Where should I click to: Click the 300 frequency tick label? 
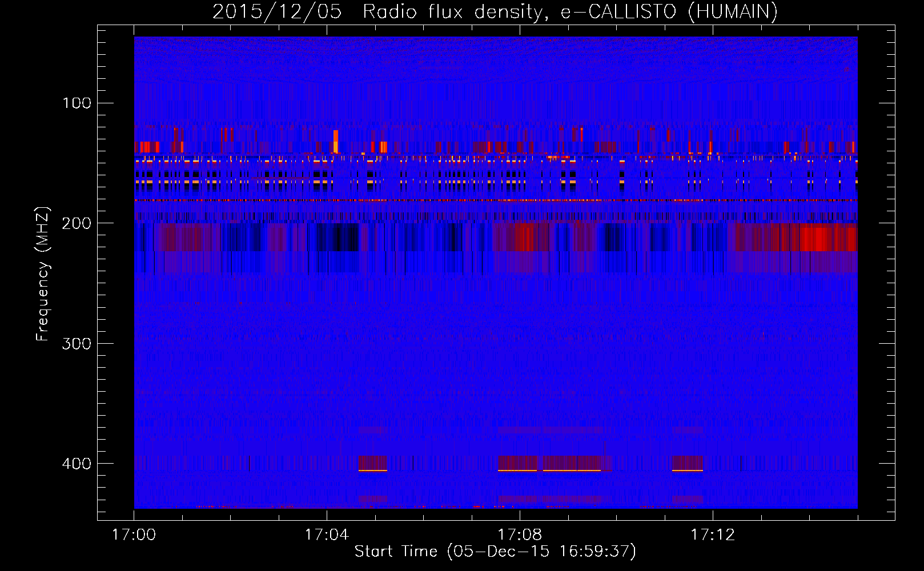coord(77,344)
